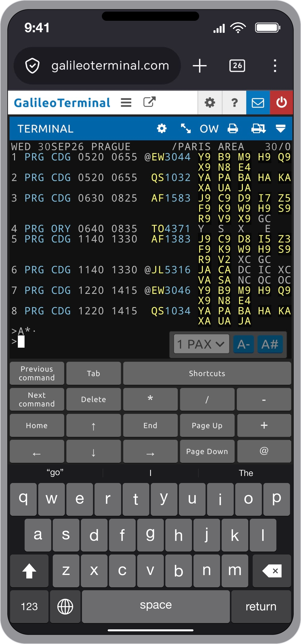The image size is (301, 644).
Task: Open the GalileoTerminal hamburger menu
Action: (126, 103)
